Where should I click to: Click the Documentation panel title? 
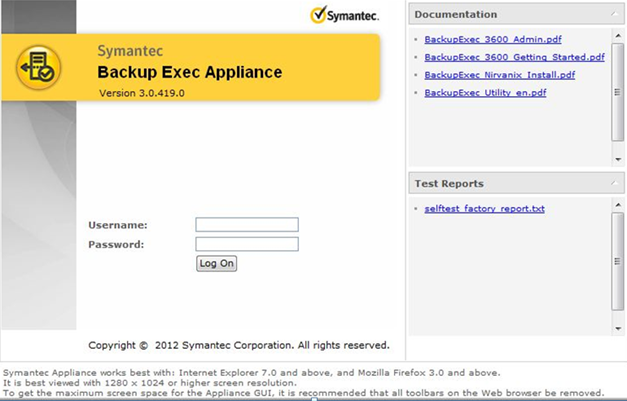[x=456, y=14]
